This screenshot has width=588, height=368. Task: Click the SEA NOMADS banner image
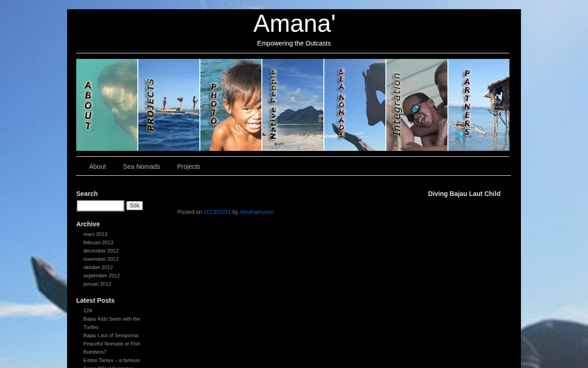click(355, 105)
